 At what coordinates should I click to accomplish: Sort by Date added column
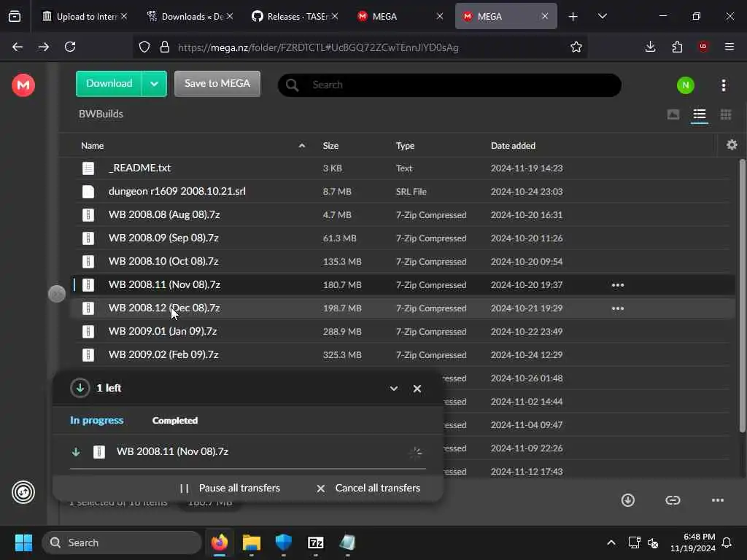point(513,146)
